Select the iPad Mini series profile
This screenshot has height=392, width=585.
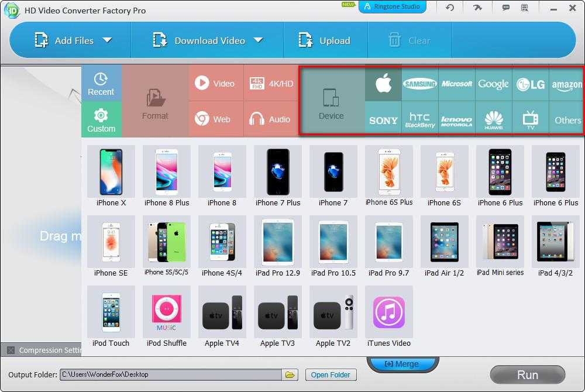pos(500,246)
